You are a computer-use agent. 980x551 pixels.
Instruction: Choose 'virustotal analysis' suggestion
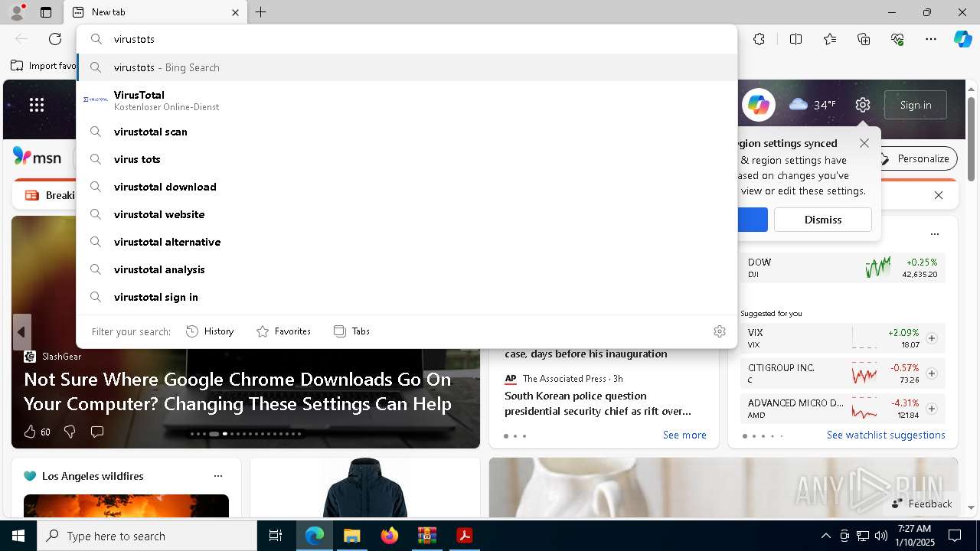coord(407,269)
